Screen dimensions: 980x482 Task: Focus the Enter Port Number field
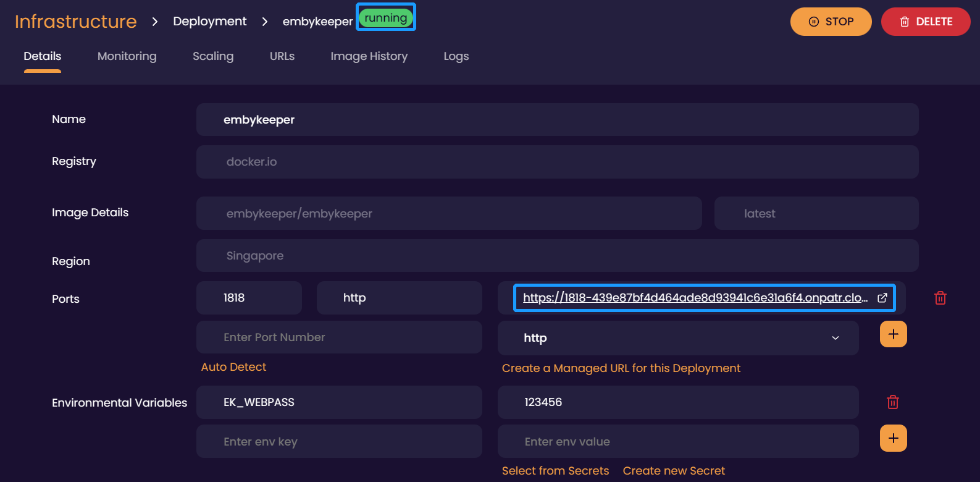339,337
